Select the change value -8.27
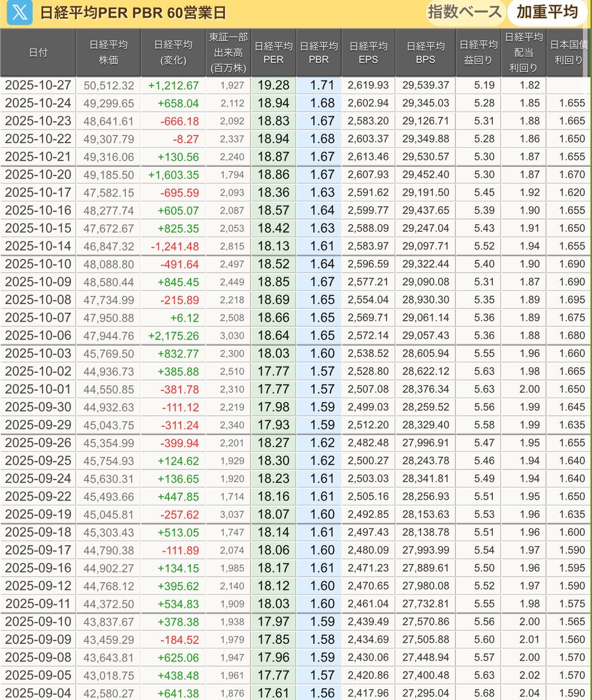Image resolution: width=592 pixels, height=700 pixels. [x=186, y=139]
